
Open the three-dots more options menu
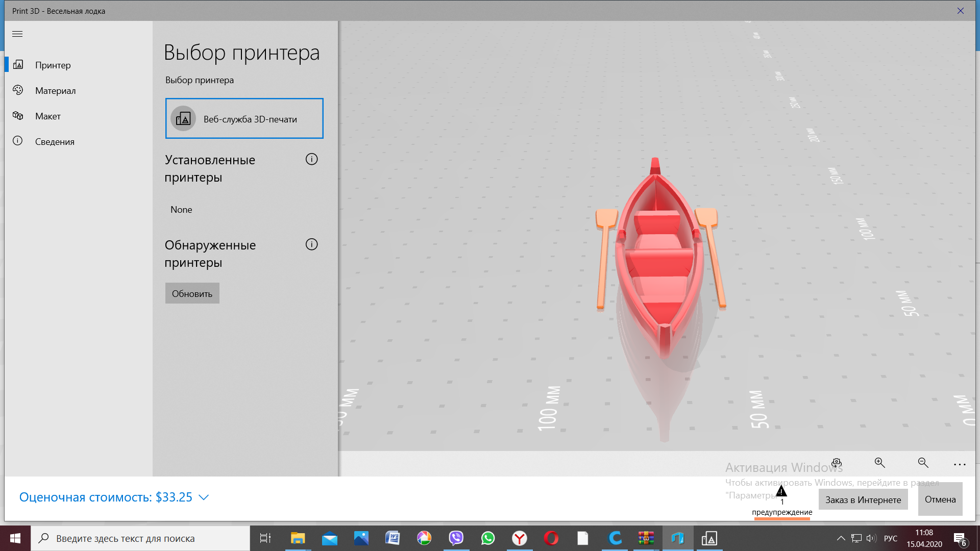[x=960, y=464]
